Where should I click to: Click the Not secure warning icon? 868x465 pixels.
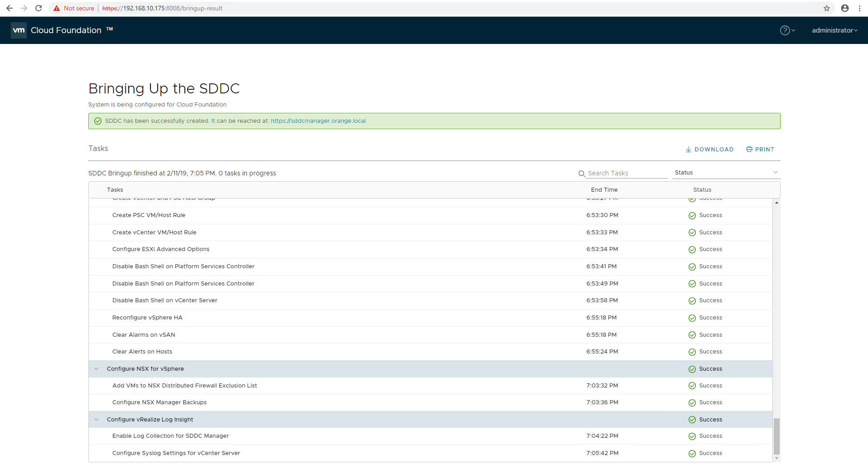point(57,8)
